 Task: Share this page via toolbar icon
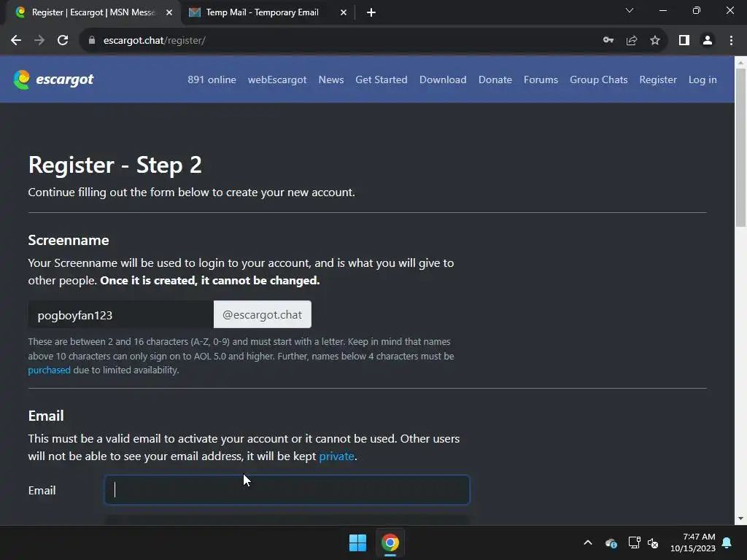click(x=632, y=41)
